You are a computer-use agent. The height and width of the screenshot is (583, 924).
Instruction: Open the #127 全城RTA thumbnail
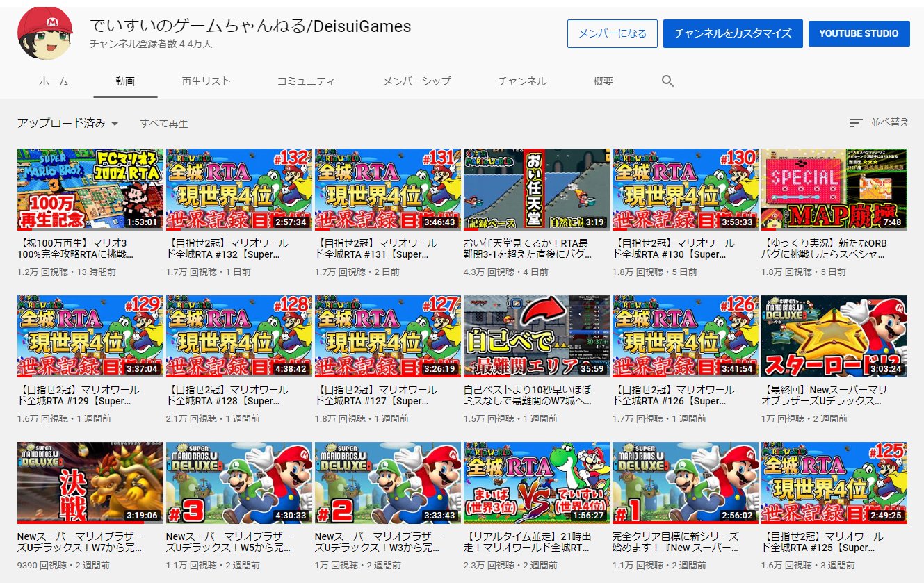pyautogui.click(x=388, y=336)
